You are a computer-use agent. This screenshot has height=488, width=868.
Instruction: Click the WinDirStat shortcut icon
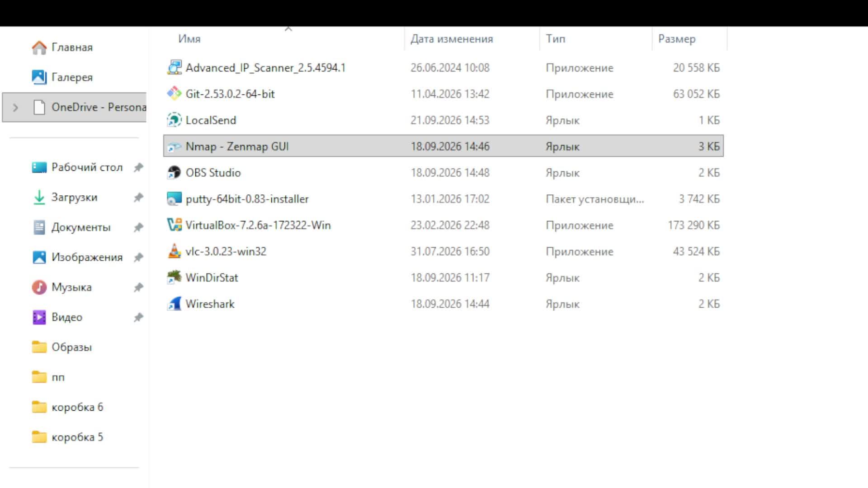(174, 277)
